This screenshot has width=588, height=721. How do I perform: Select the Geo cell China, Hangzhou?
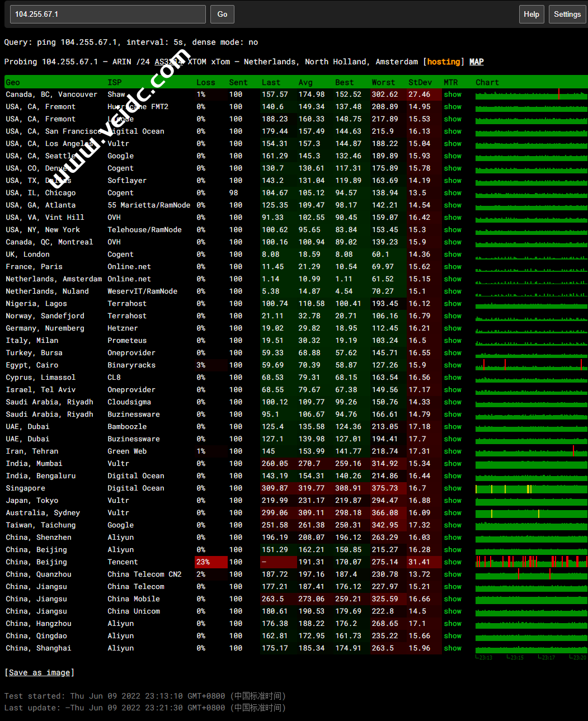(39, 624)
